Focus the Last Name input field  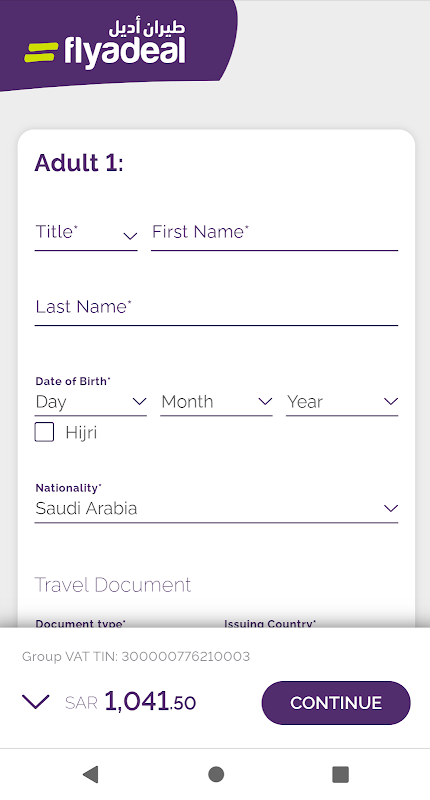[x=216, y=309]
